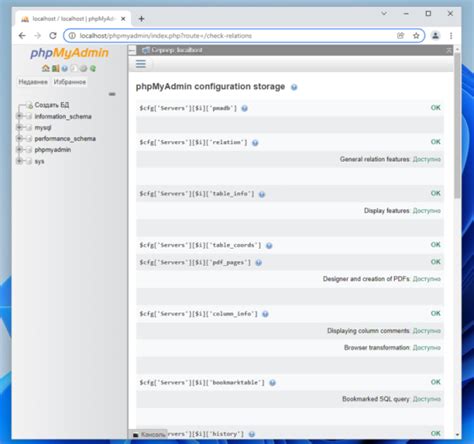Click the sys database icon
Screen dimensions: 474x444
point(29,161)
